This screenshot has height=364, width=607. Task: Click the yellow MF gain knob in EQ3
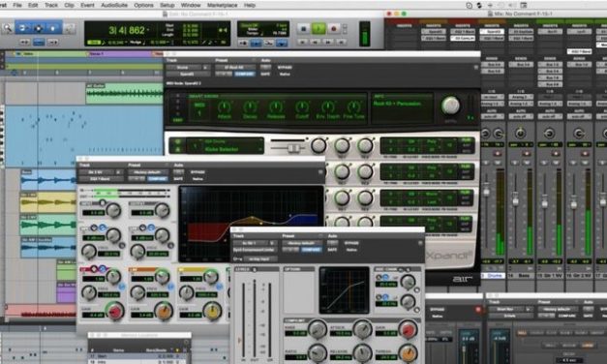213,311
